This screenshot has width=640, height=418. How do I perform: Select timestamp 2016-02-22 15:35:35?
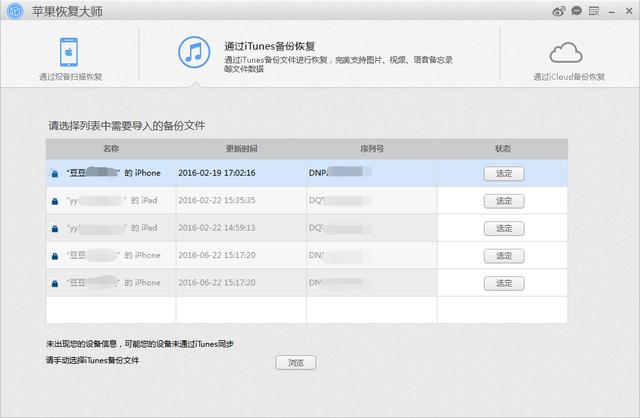(217, 200)
